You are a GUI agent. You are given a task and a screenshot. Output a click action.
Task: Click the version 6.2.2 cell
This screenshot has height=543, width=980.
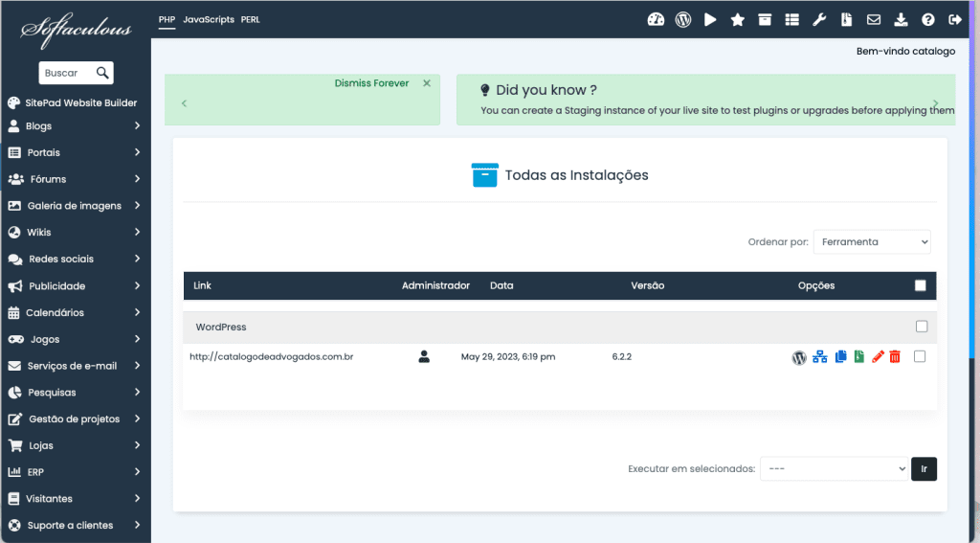[622, 356]
